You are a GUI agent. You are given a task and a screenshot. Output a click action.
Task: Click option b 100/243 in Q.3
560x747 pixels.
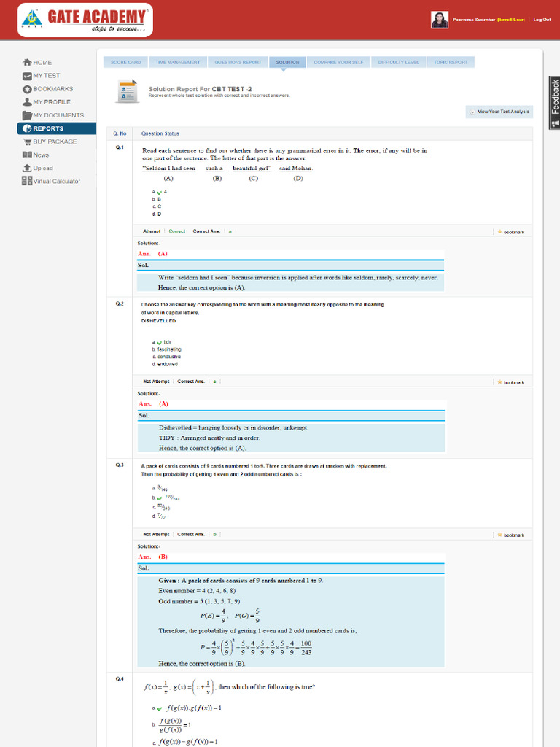click(166, 498)
